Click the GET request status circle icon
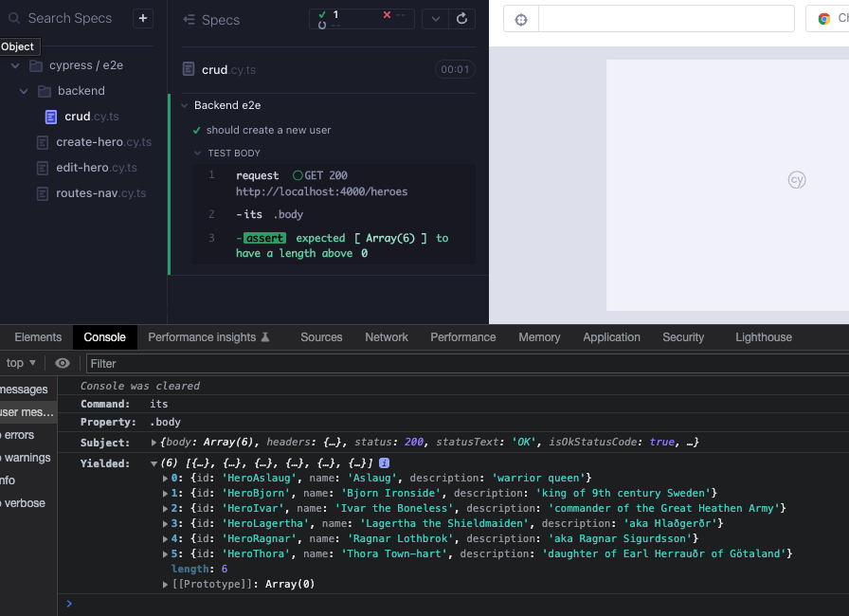849x616 pixels. click(x=298, y=175)
